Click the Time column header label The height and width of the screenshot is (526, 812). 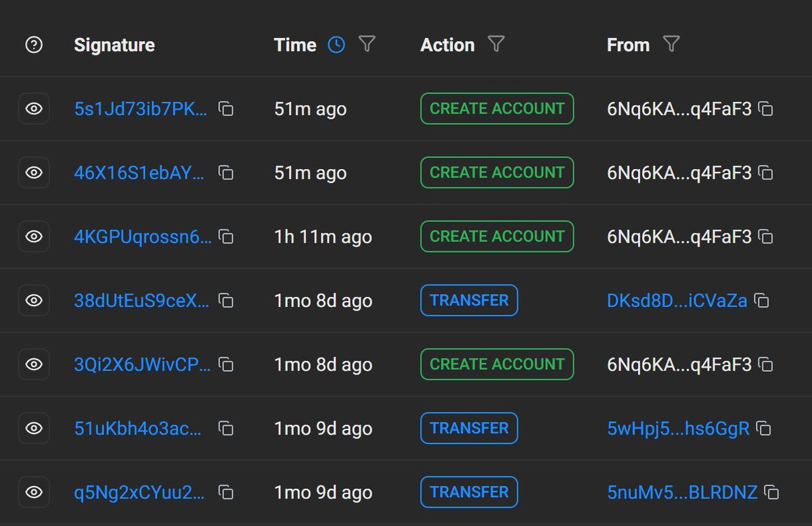tap(295, 45)
